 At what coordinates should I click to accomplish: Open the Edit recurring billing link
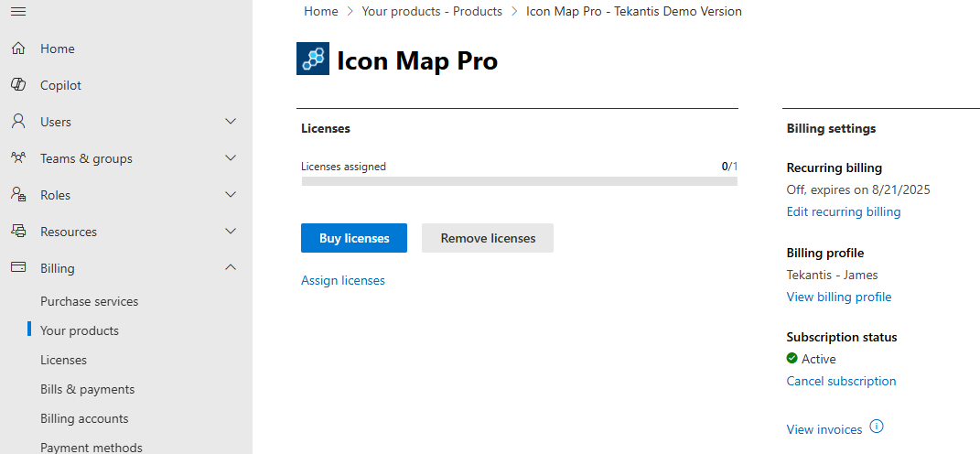[843, 211]
